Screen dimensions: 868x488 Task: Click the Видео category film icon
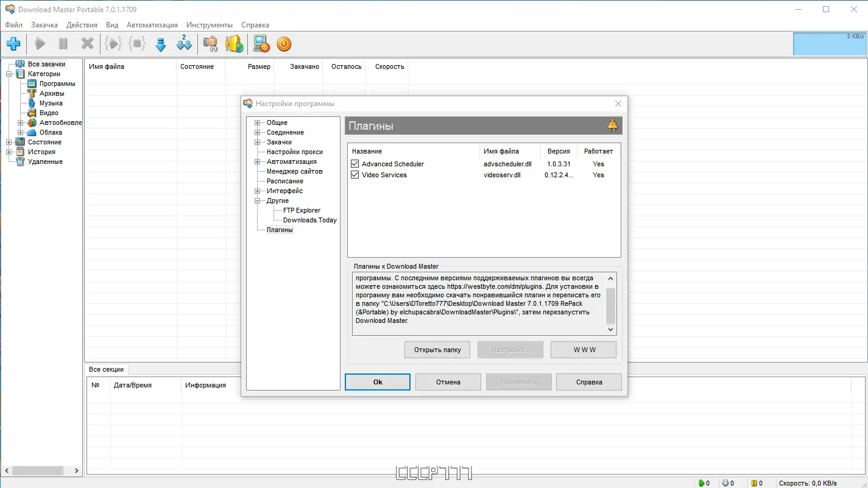point(32,113)
